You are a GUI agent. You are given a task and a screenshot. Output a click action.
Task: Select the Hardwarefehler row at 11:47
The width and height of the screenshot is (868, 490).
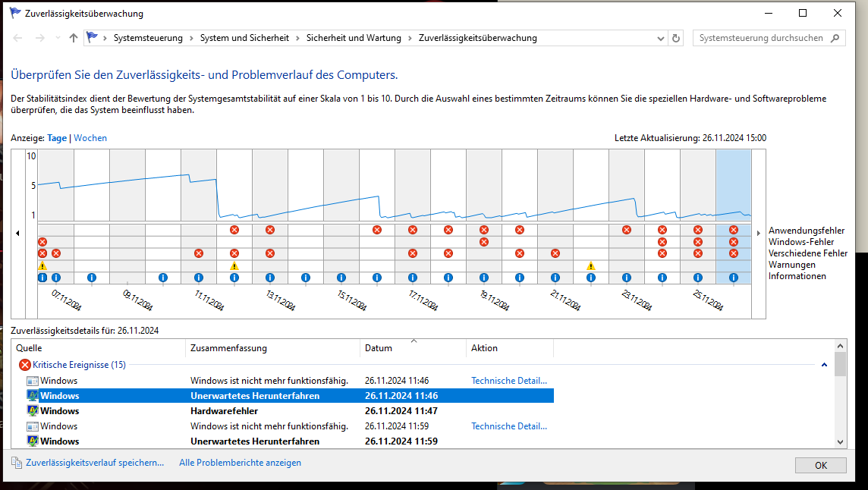[x=290, y=411]
